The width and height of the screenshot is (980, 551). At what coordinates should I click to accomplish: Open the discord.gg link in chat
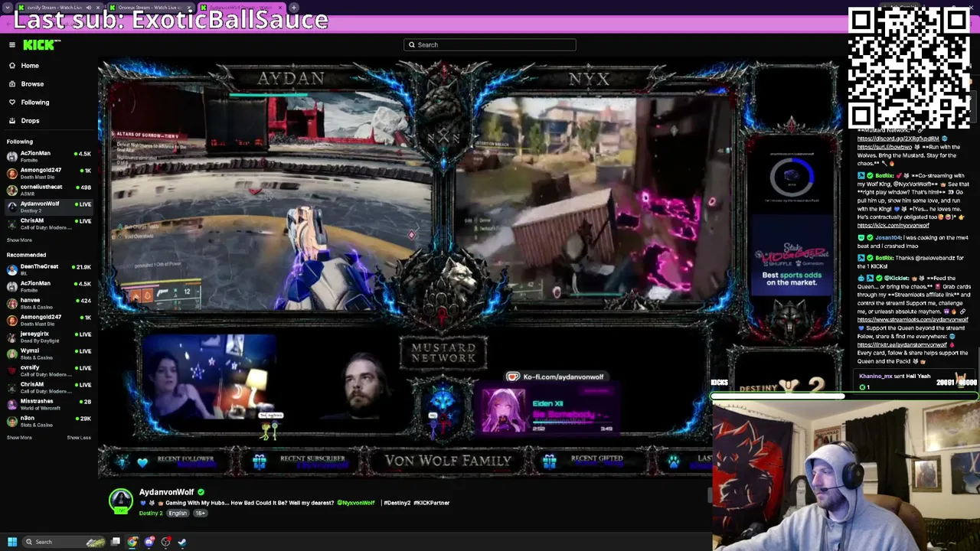[898, 139]
